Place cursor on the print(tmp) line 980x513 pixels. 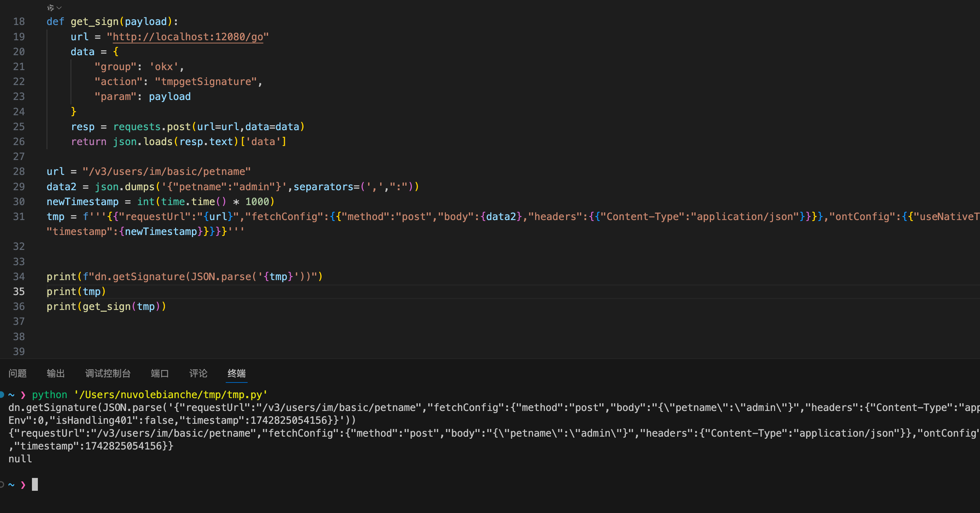coord(76,292)
